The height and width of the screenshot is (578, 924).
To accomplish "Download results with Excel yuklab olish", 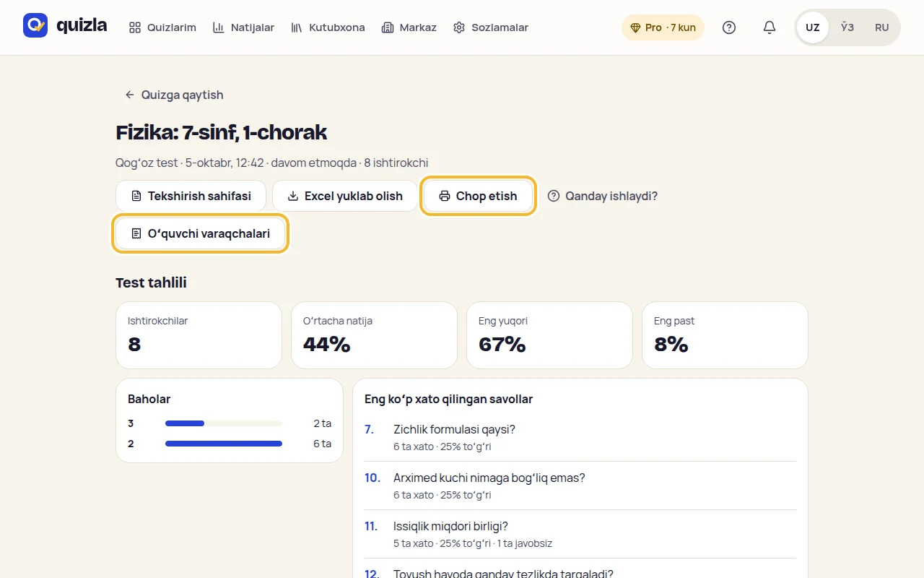I will 345,196.
